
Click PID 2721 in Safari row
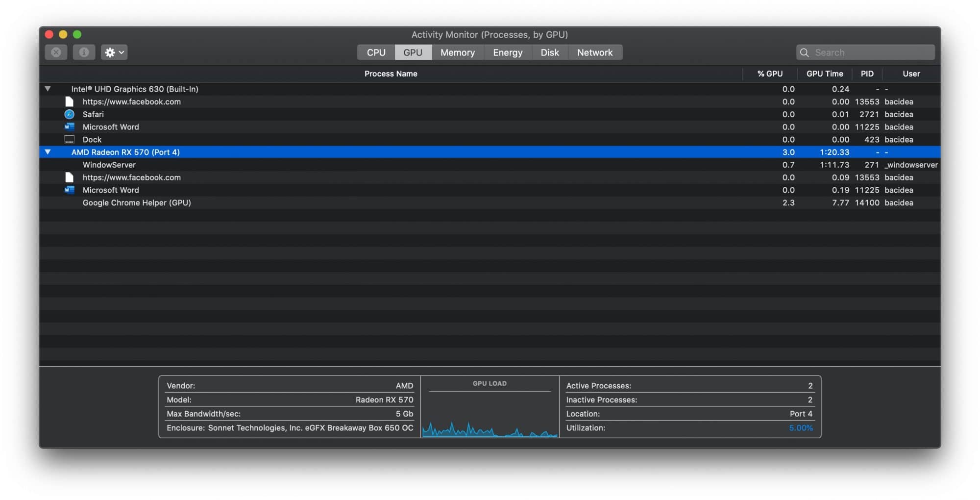coord(869,114)
